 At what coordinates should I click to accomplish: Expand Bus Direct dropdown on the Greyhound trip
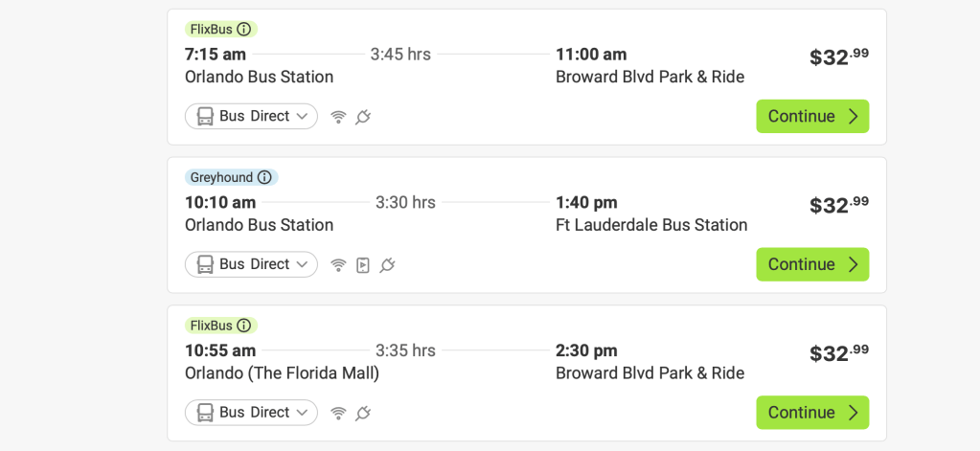click(251, 264)
